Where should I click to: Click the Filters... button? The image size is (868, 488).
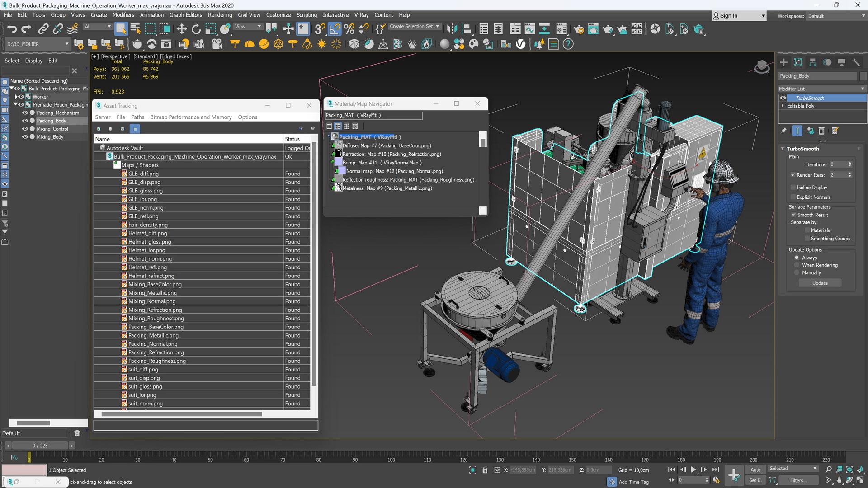[x=798, y=480]
